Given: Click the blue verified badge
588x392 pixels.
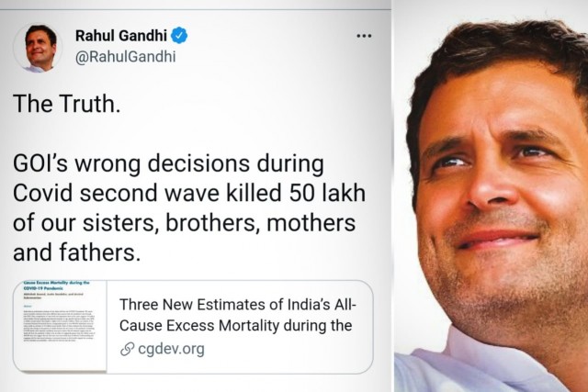Looking at the screenshot, I should pos(180,36).
